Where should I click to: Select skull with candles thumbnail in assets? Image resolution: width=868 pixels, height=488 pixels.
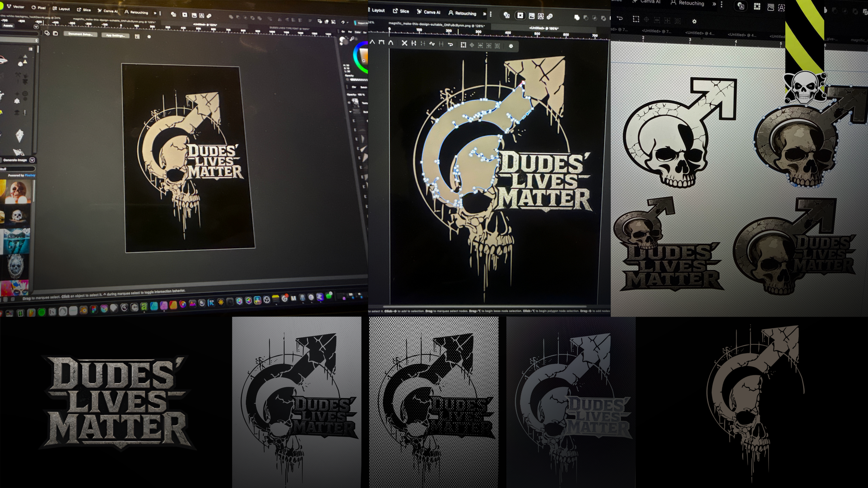17,192
